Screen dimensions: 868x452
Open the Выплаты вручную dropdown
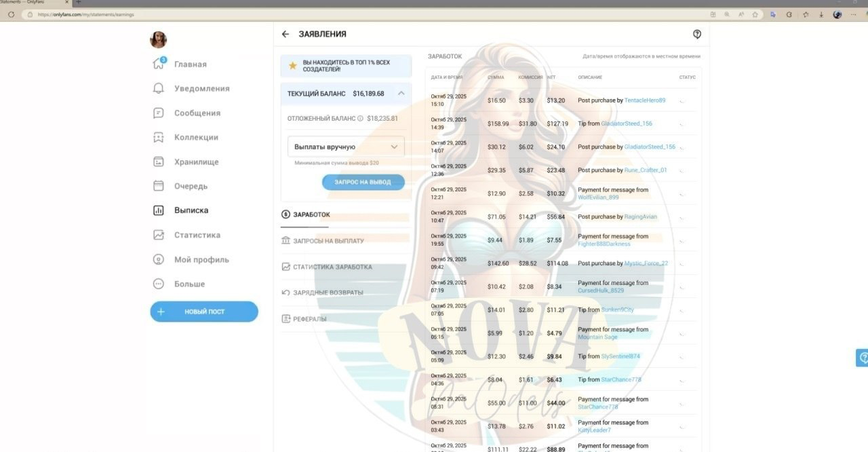pos(346,147)
